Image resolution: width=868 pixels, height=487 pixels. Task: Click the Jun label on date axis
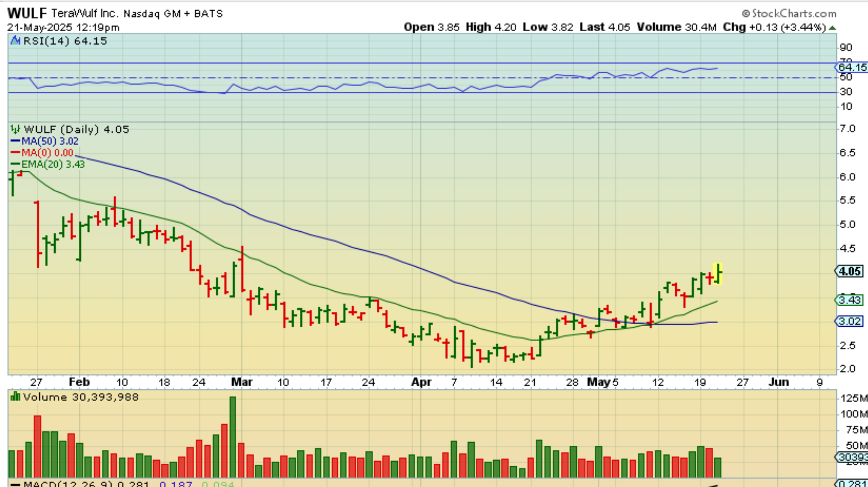click(778, 382)
